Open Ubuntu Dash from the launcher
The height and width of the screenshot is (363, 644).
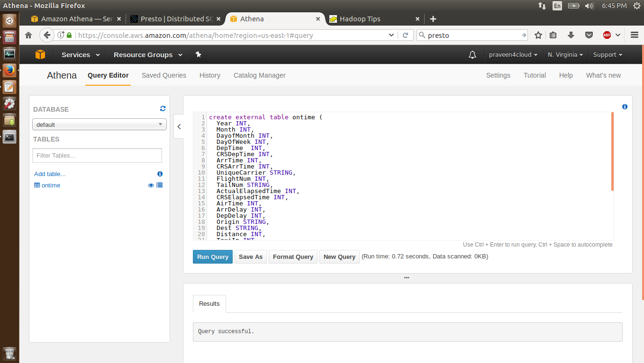click(10, 21)
